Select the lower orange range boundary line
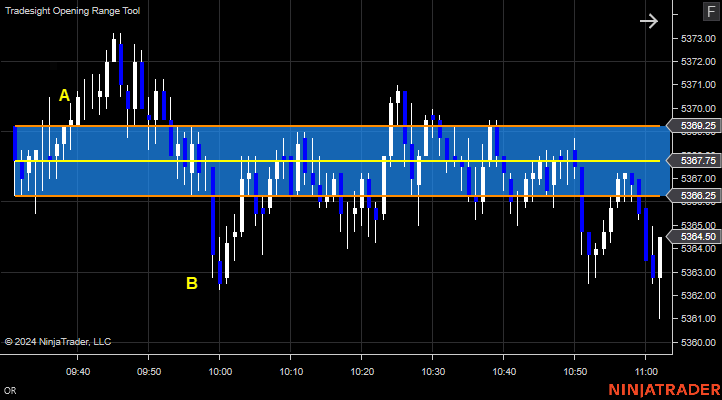Screen dimensions: 722x400 (x=338, y=196)
